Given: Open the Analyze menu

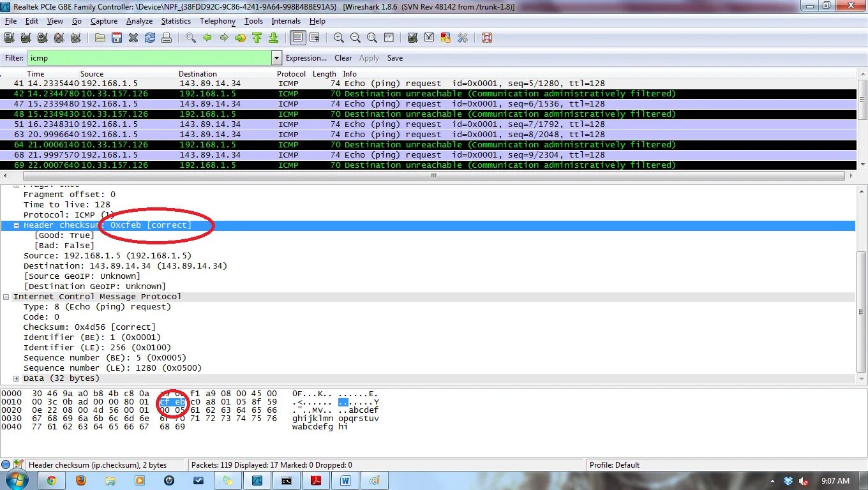Looking at the screenshot, I should (139, 21).
